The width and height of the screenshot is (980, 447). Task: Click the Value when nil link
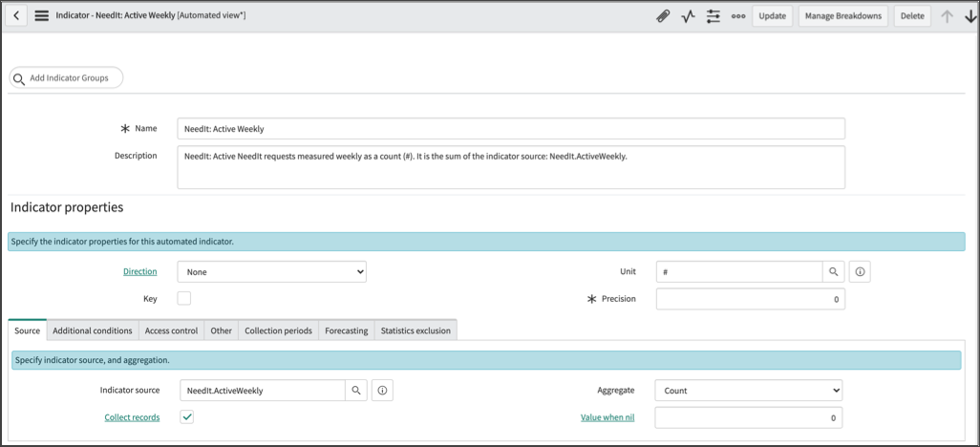(x=607, y=417)
